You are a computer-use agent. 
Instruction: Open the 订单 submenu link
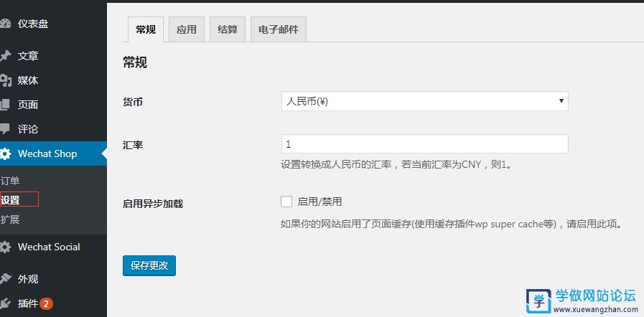10,181
